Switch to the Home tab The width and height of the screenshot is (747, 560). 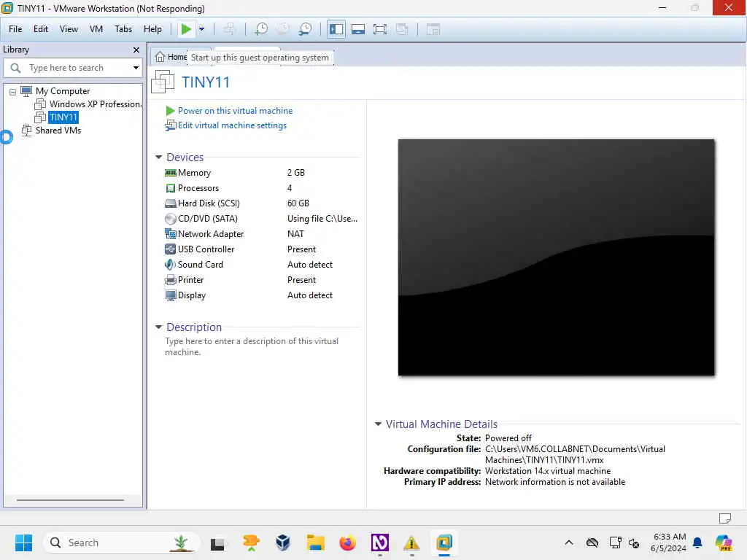171,57
